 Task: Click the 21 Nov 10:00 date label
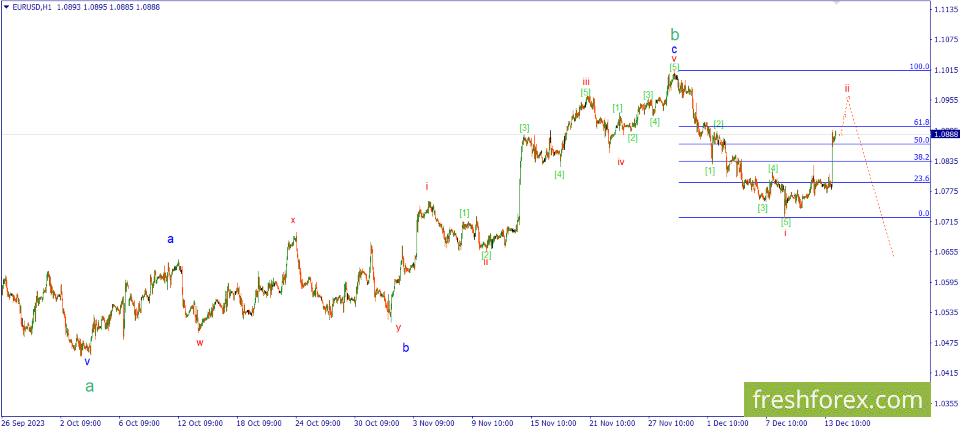click(612, 423)
